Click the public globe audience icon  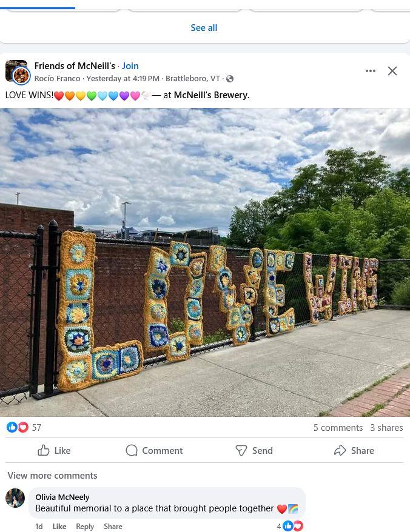pyautogui.click(x=230, y=79)
